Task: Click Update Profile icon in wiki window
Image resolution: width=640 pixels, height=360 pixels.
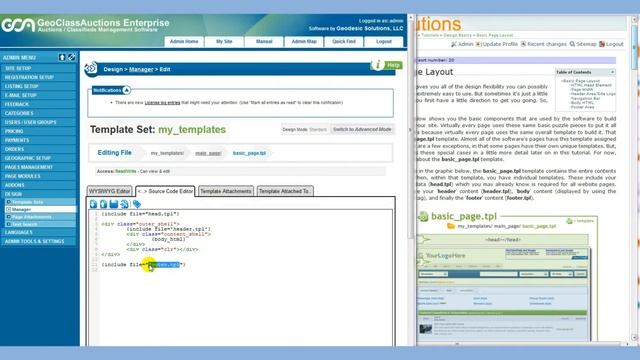Action: 478,44
